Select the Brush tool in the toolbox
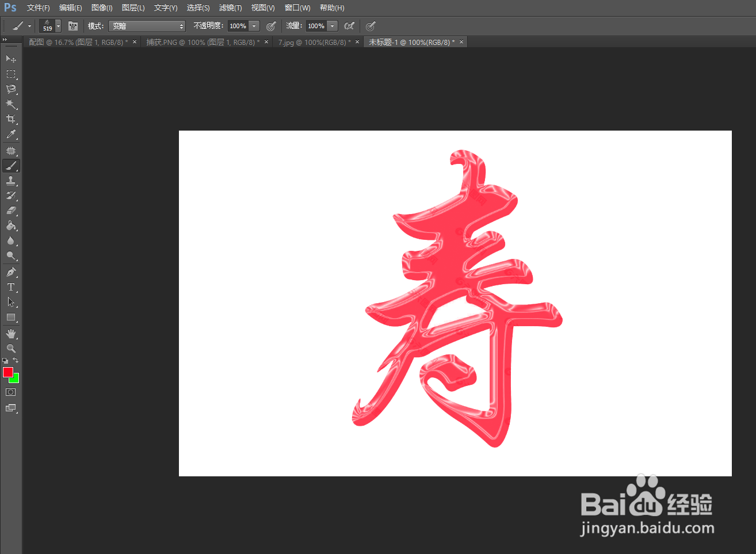 [x=11, y=166]
